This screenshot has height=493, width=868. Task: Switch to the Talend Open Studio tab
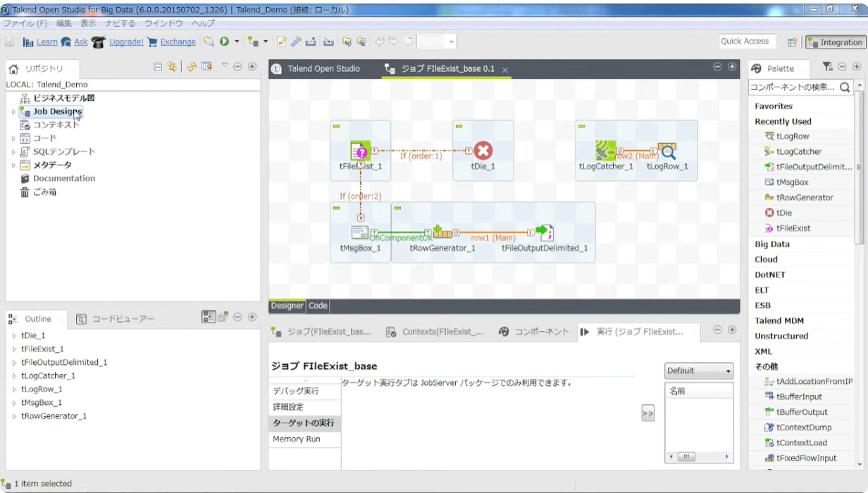316,68
